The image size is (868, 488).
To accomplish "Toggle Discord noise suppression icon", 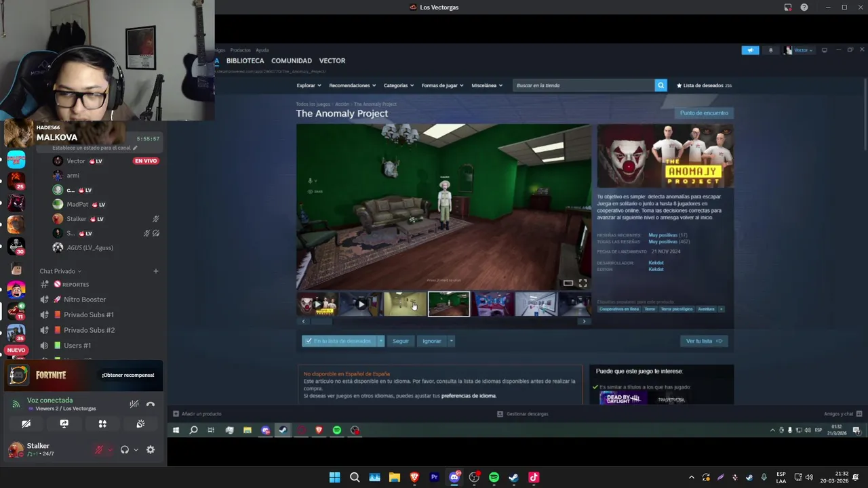I will [134, 404].
